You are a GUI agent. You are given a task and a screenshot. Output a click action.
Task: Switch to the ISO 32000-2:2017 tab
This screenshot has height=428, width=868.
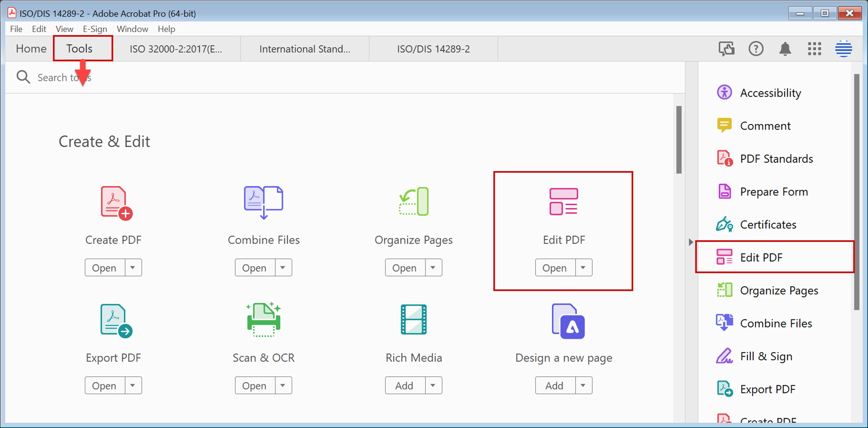point(176,49)
